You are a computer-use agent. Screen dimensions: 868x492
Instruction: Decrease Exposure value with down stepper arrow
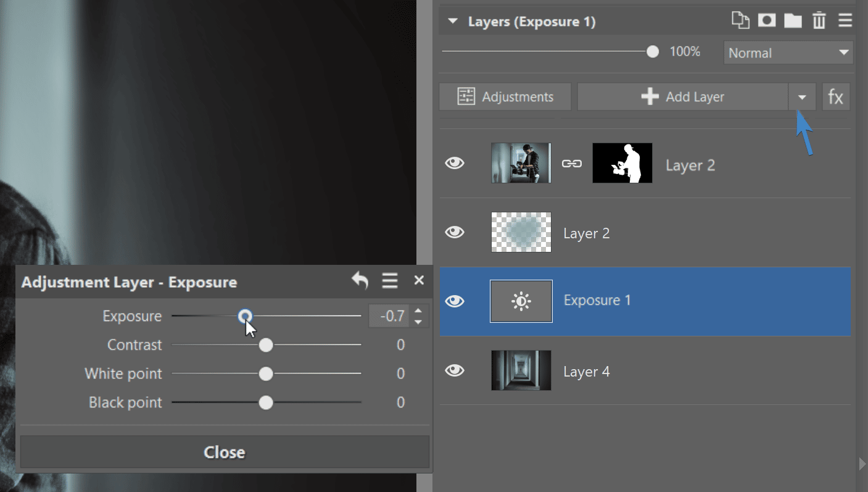point(418,322)
